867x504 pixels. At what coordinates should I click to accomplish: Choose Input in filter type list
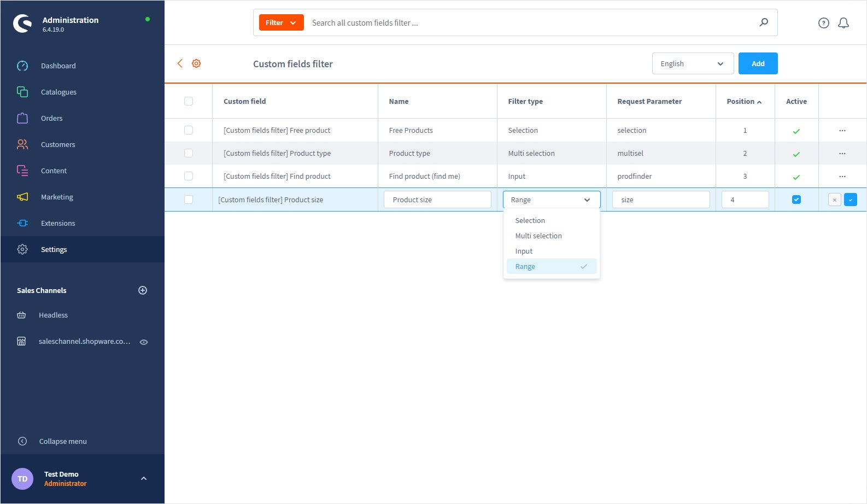point(552,251)
